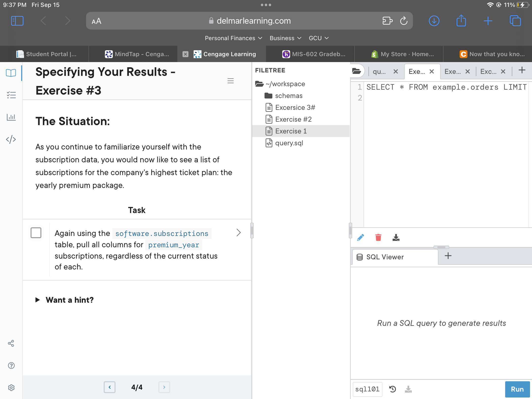Open the code editor sidebar icon
Screen dimensions: 532x399
click(11, 139)
